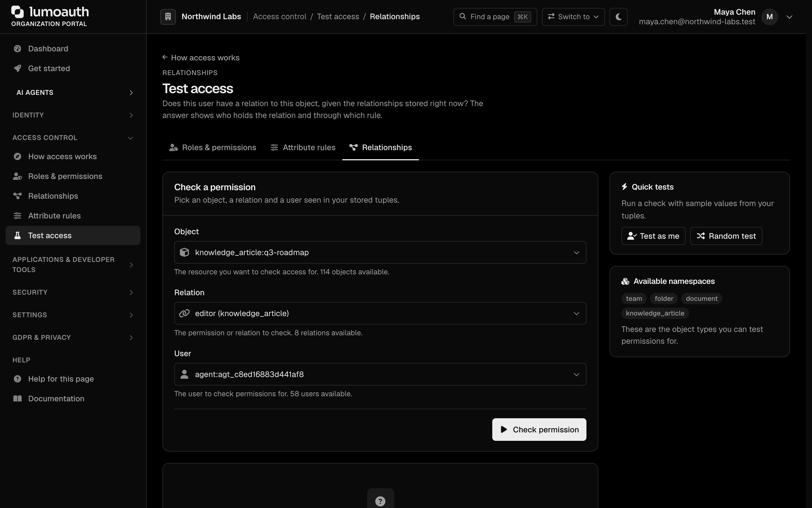
Task: Expand the Identity sidebar section
Action: 73,115
